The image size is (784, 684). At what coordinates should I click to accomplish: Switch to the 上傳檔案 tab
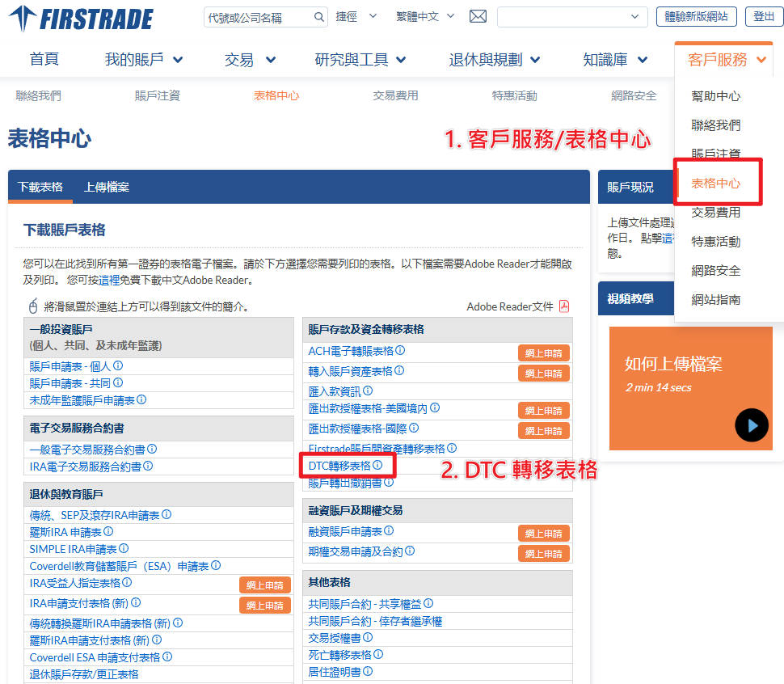[x=106, y=187]
